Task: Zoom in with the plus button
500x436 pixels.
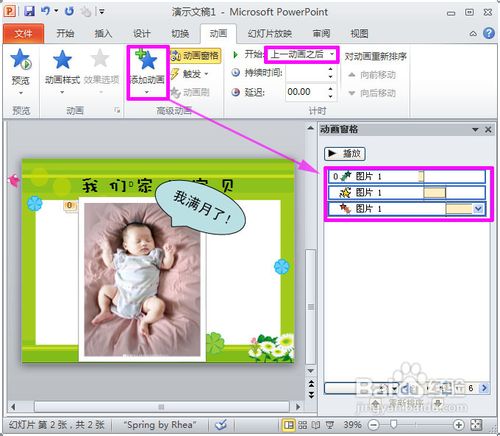Action: (x=459, y=425)
